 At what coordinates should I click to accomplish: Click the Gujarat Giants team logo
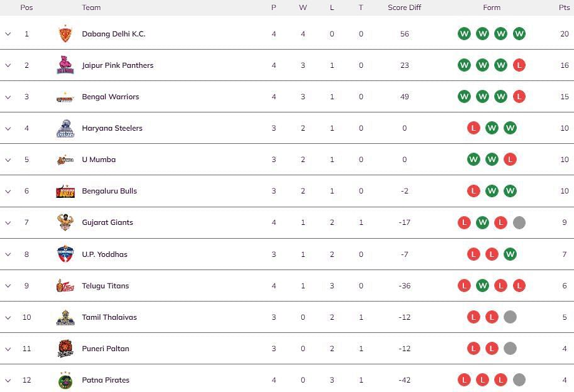[65, 222]
